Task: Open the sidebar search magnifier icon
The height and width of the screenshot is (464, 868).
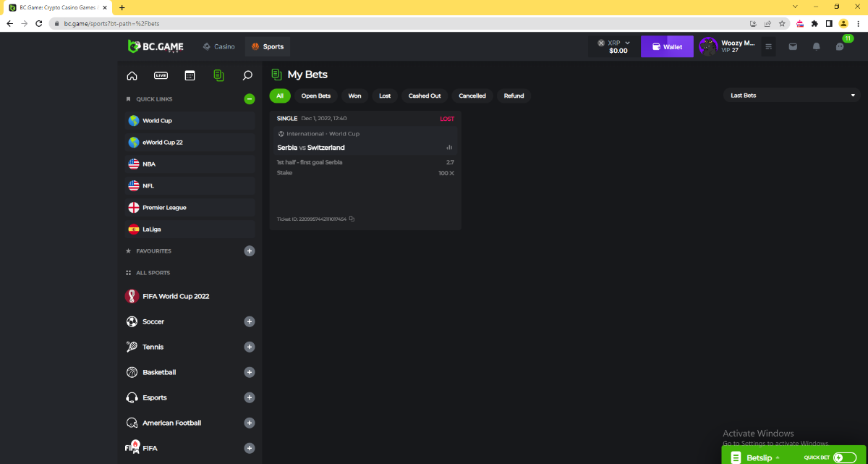Action: [247, 75]
